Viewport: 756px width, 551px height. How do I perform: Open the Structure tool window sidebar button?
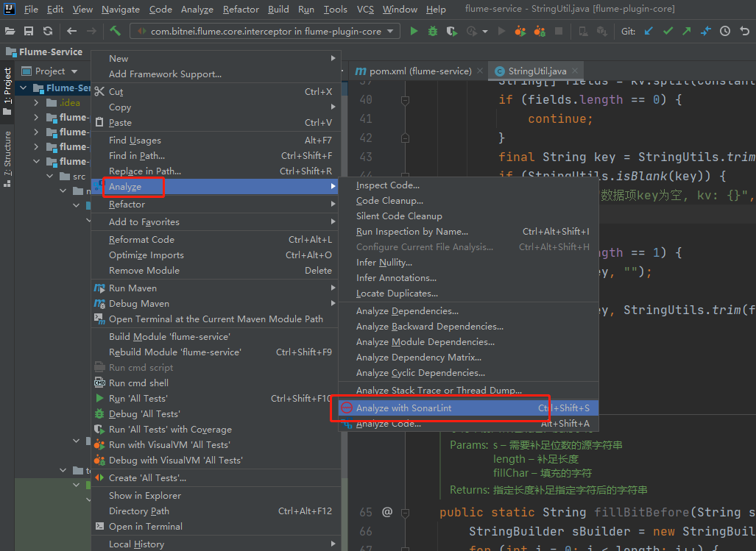pos(7,154)
